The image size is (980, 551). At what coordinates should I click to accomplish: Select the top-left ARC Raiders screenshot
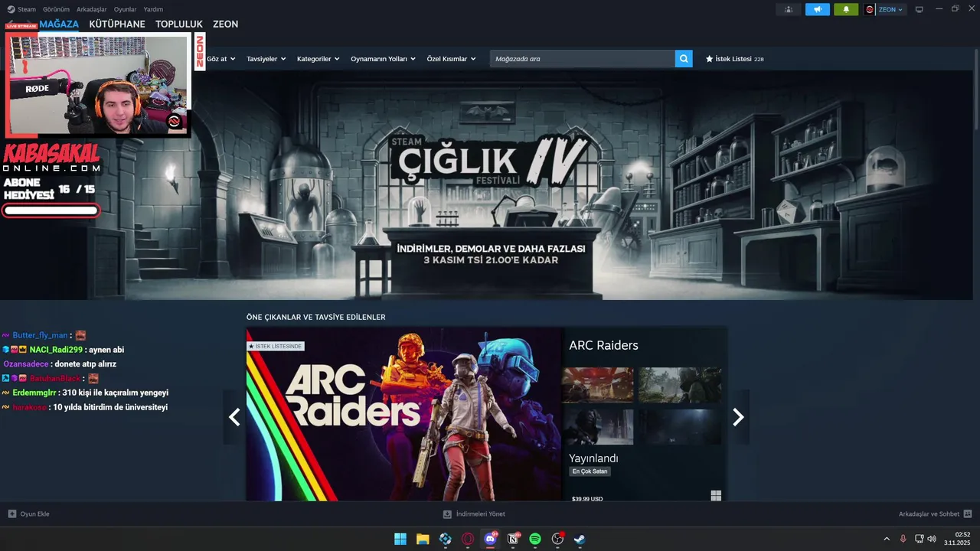pos(598,385)
